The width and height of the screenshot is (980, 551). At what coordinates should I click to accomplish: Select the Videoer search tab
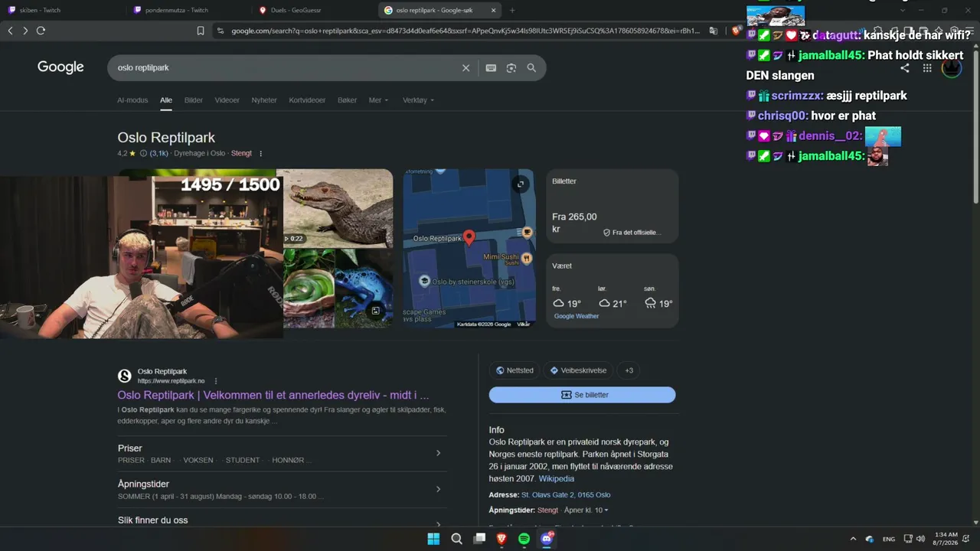227,100
